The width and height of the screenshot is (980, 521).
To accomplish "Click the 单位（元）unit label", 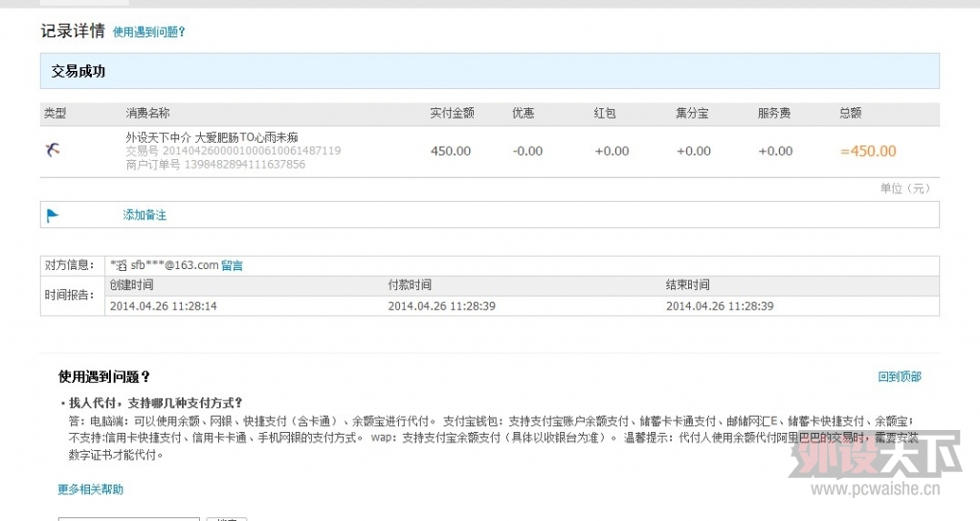I will [905, 189].
